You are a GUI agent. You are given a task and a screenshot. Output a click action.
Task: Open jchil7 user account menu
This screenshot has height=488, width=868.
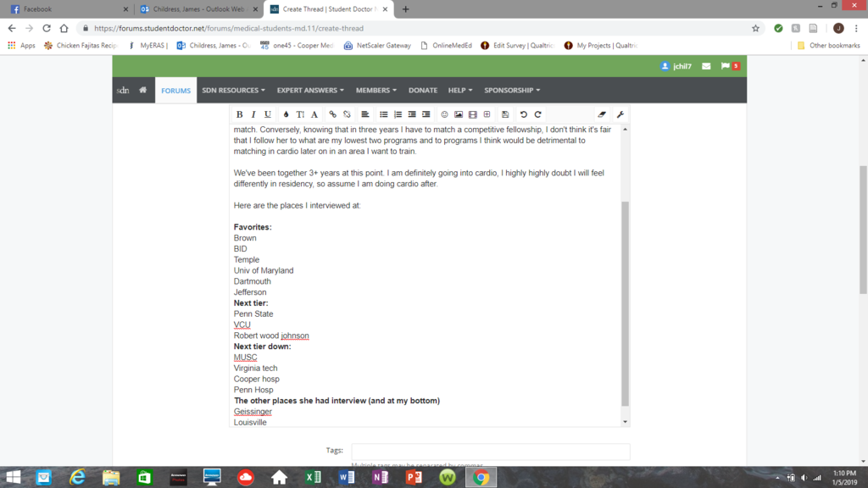point(676,66)
